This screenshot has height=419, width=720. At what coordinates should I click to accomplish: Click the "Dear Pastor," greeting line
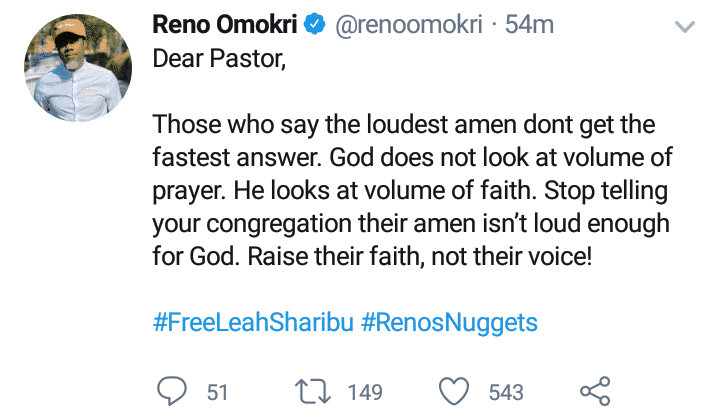coord(218,57)
